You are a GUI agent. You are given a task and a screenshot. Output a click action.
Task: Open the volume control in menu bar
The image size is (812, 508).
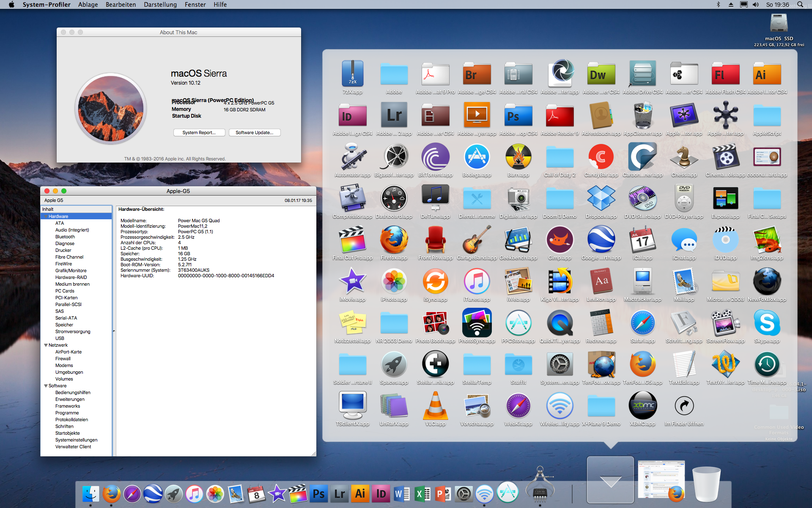pyautogui.click(x=756, y=5)
